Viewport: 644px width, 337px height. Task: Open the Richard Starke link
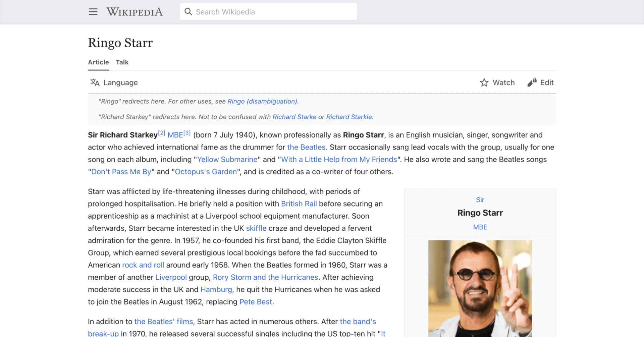(x=294, y=117)
